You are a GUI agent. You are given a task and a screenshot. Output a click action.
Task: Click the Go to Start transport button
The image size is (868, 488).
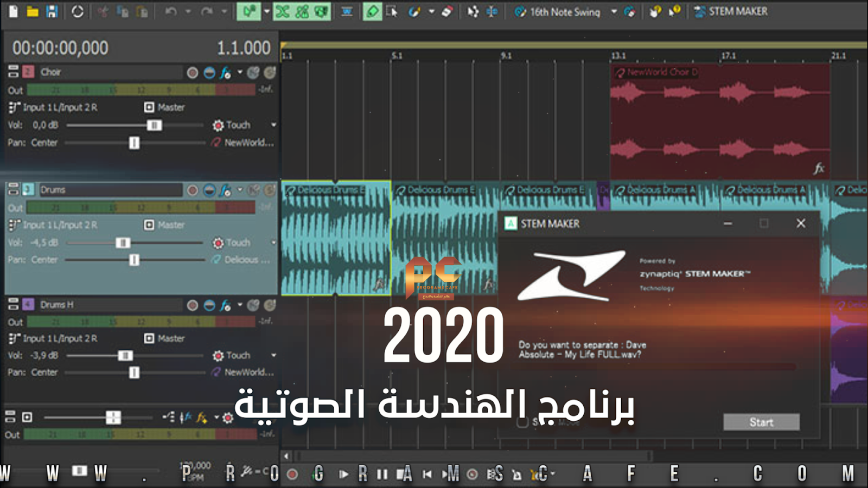[x=427, y=474]
